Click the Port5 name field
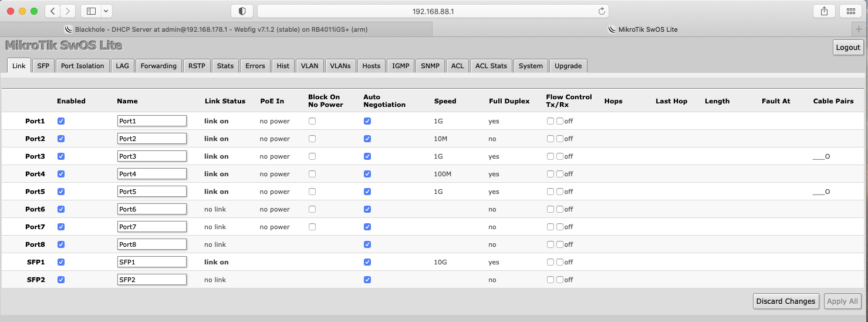Image resolution: width=868 pixels, height=322 pixels. pyautogui.click(x=152, y=192)
